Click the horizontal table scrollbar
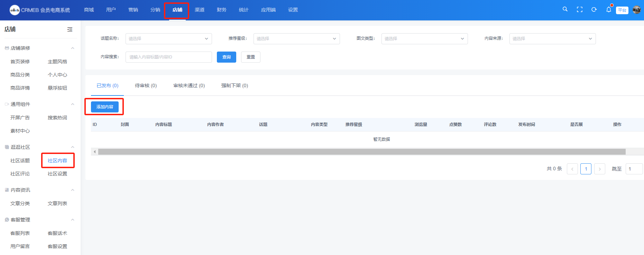 tap(361, 152)
